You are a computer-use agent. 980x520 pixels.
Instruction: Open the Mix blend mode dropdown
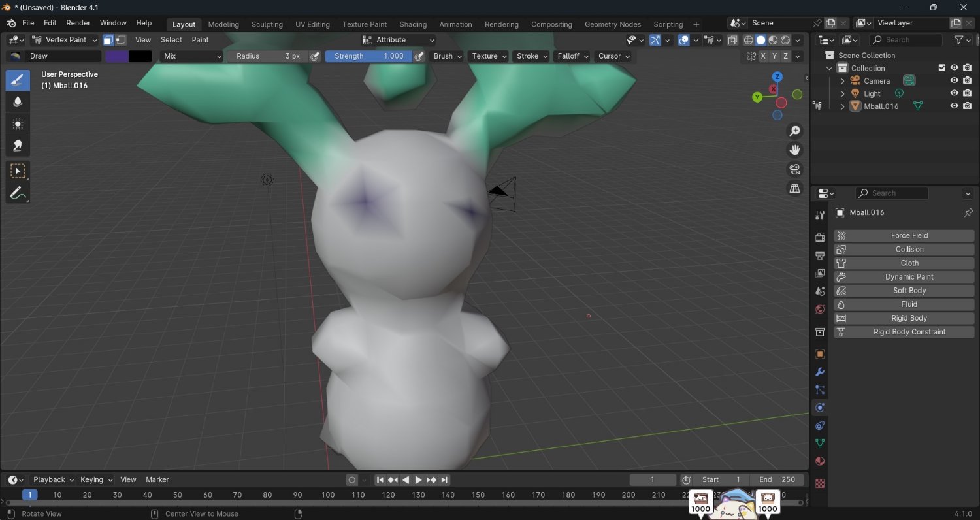click(192, 56)
